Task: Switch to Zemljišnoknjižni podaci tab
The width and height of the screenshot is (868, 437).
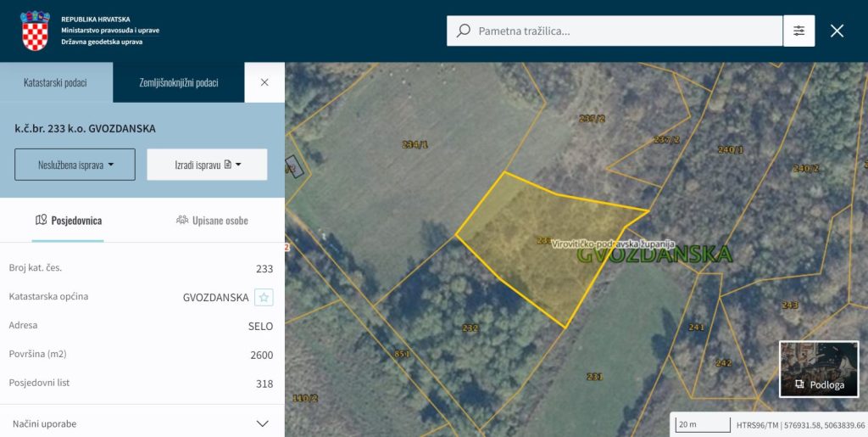Action: tap(178, 82)
